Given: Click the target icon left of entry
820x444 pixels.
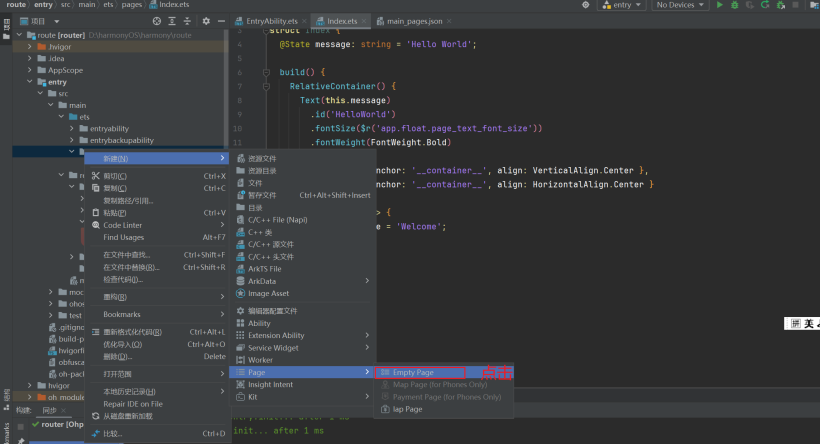Looking at the screenshot, I should (x=586, y=5).
